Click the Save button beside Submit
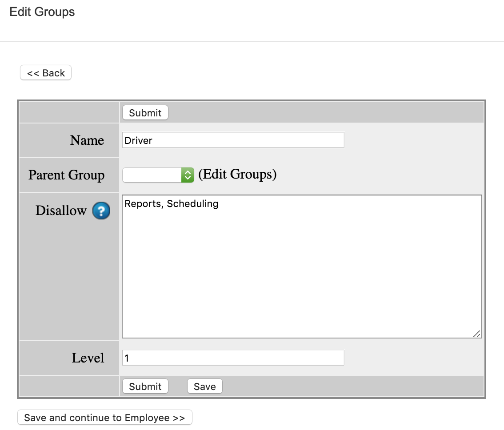 (x=204, y=386)
